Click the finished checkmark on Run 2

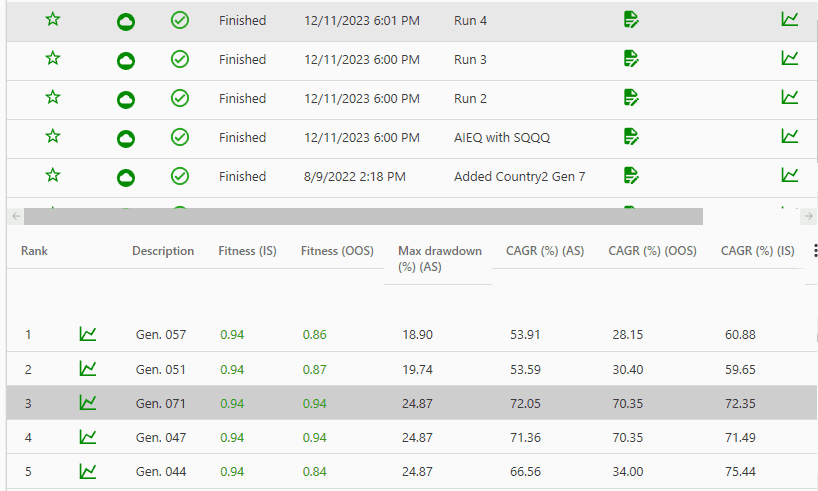coord(180,98)
